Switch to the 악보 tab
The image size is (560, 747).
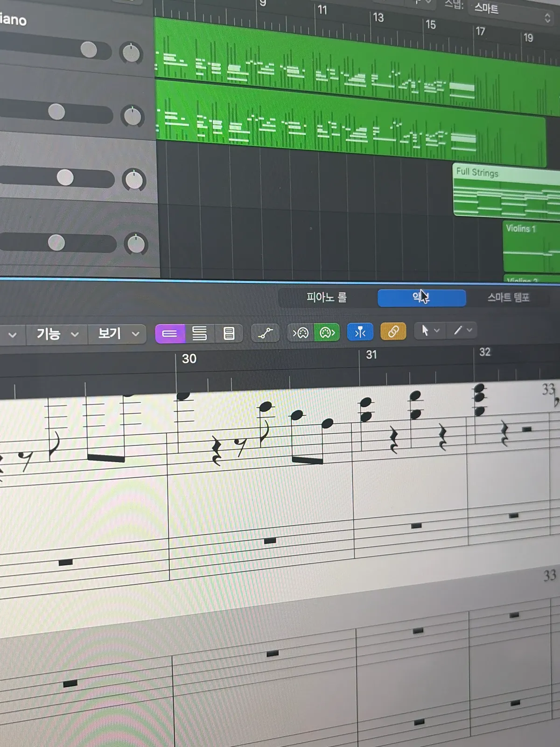[x=421, y=297]
